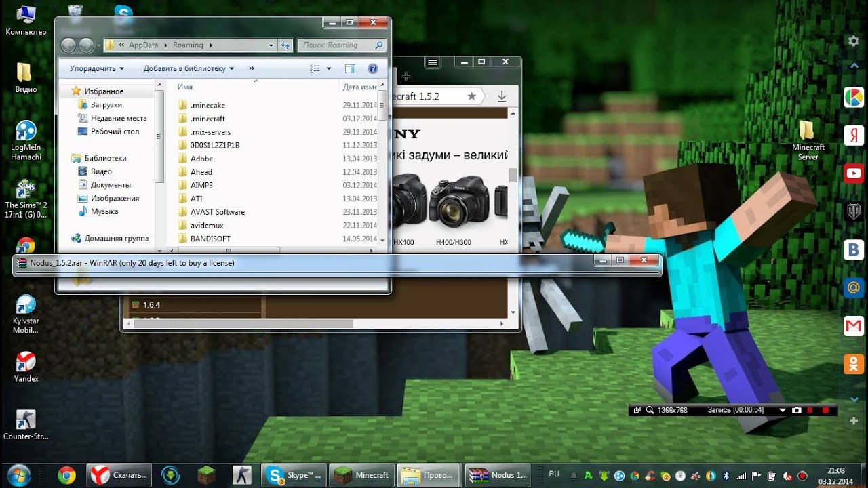
Task: Toggle the preview pane
Action: [x=350, y=68]
